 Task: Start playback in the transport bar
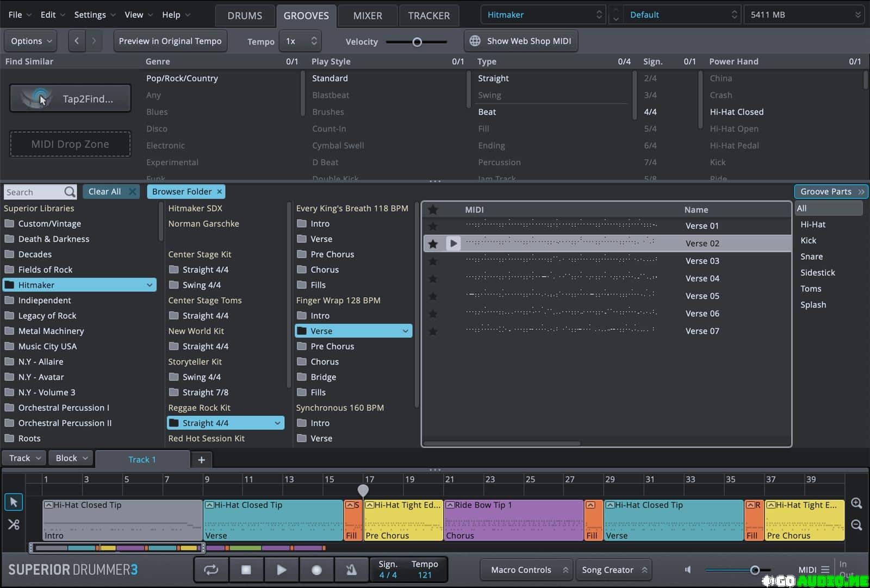(281, 570)
